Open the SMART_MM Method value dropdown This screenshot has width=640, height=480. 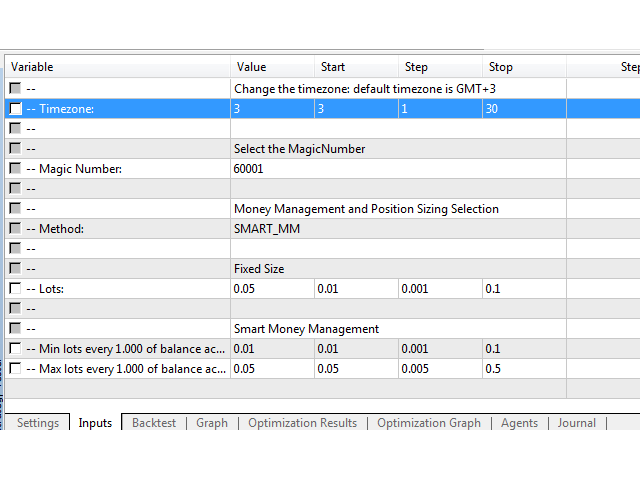(270, 229)
